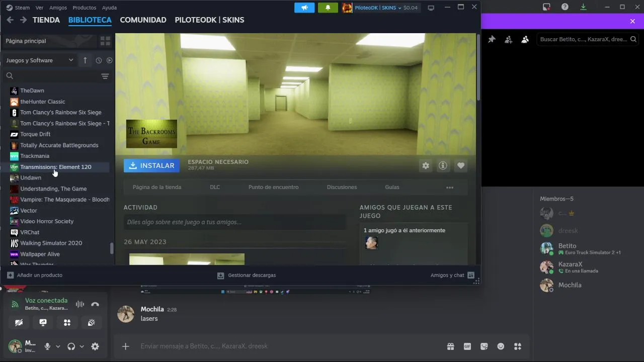Open Discord voice connection signal details
This screenshot has width=644, height=362.
[x=15, y=304]
